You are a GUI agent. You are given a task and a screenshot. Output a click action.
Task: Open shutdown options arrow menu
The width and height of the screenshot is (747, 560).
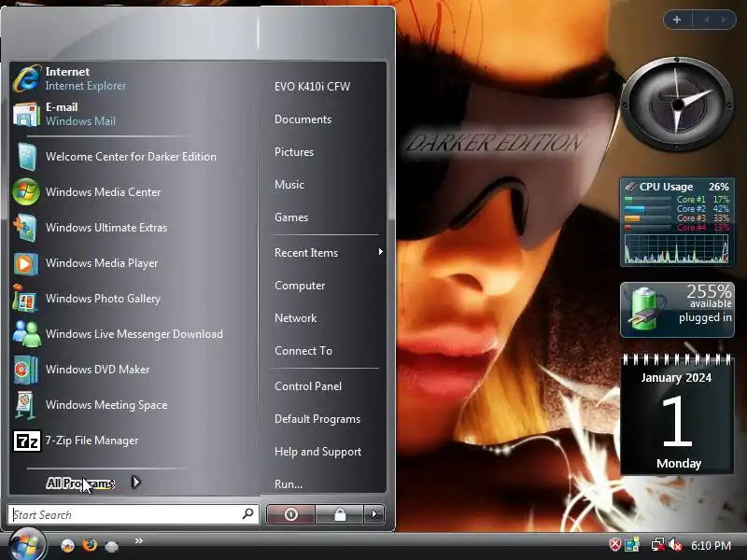[x=374, y=514]
